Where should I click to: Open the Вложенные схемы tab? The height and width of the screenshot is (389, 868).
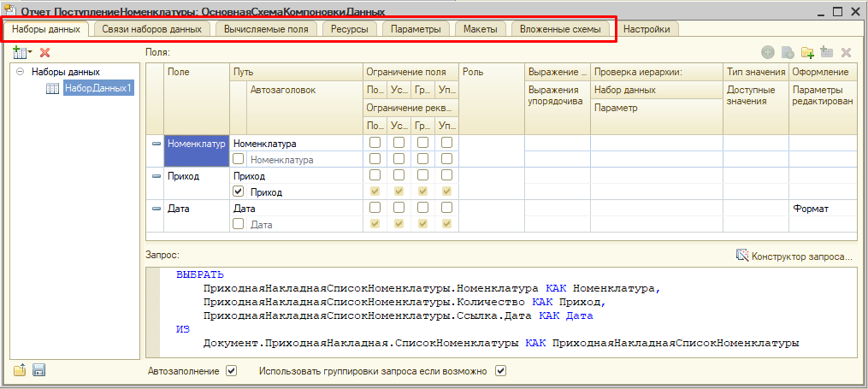pos(560,29)
